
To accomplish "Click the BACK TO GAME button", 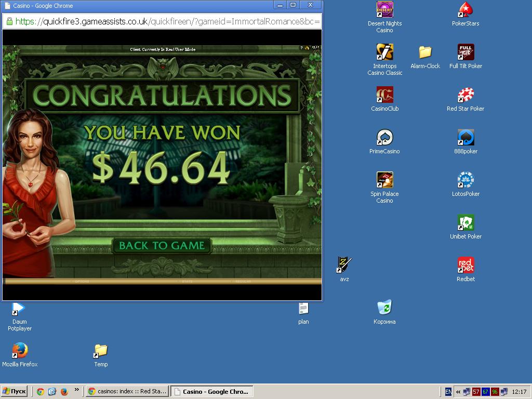I will 162,246.
